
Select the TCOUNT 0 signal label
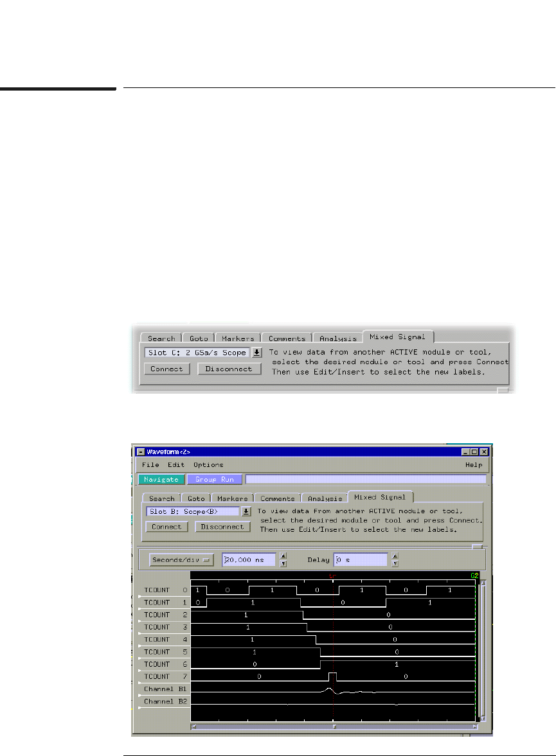pos(165,590)
